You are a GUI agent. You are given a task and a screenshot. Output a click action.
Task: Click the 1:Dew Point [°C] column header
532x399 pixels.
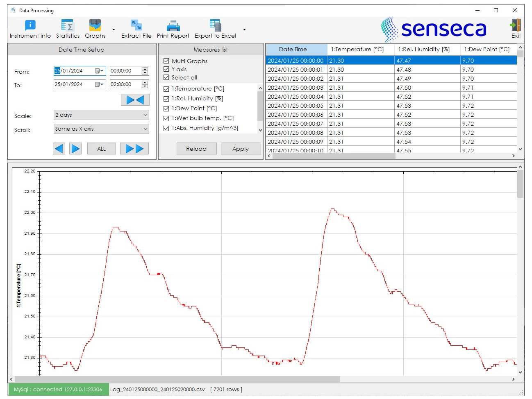click(489, 49)
